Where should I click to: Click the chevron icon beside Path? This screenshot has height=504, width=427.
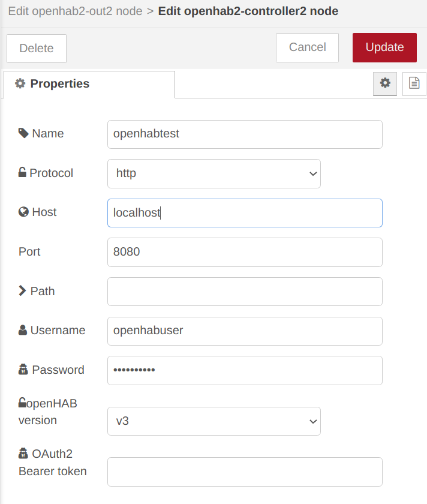coord(21,290)
